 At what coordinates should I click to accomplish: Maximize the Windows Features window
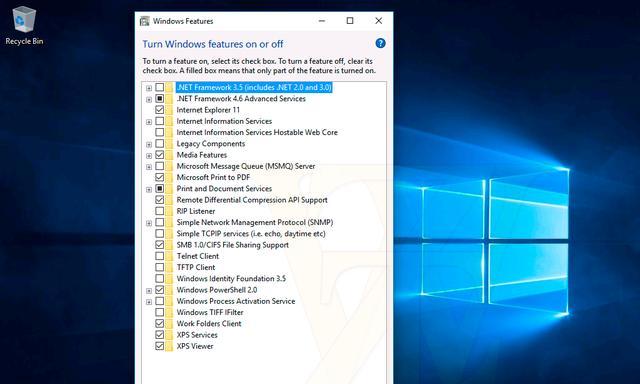[x=350, y=21]
